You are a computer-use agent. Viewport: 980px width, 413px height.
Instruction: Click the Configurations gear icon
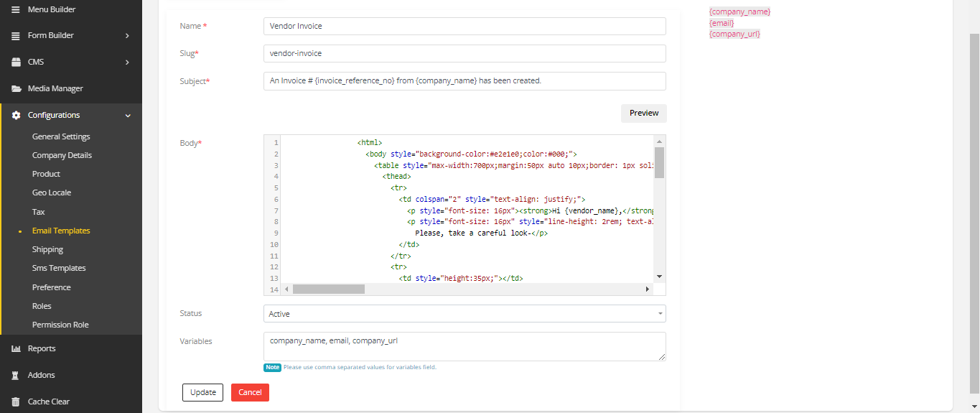(x=16, y=115)
